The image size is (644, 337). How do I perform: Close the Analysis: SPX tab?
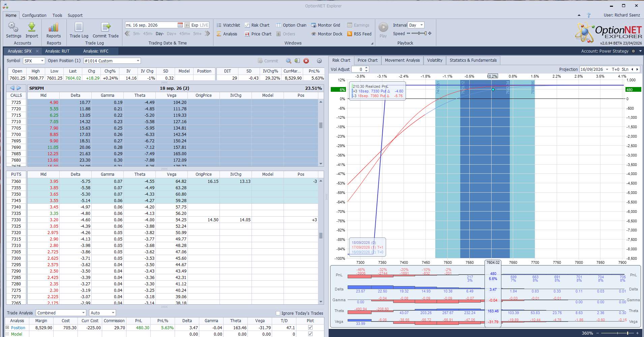click(x=37, y=51)
